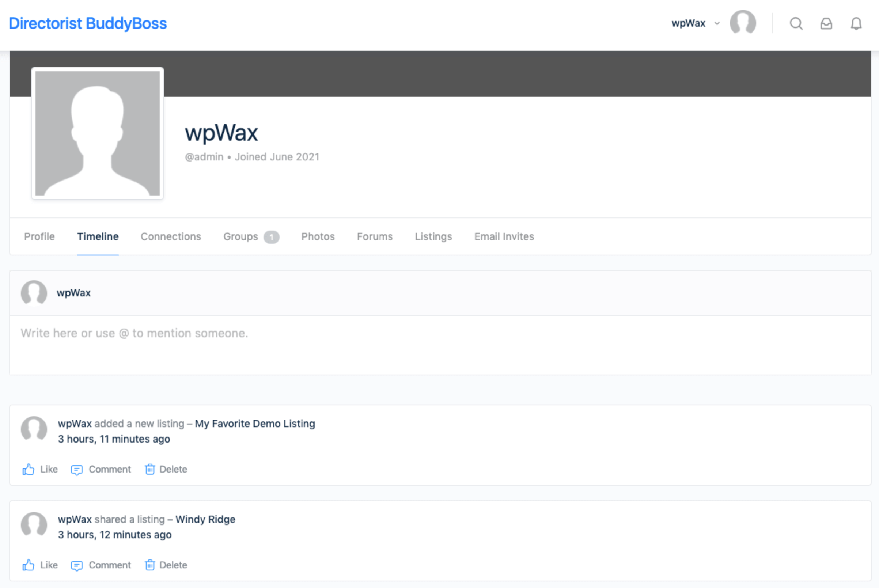This screenshot has height=588, width=879.
Task: Open the My Favorite Demo Listing link
Action: (255, 424)
